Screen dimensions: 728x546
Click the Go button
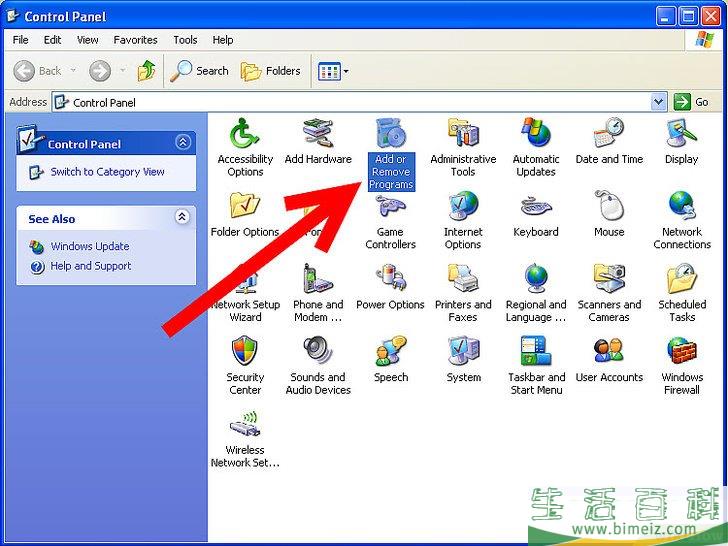[x=691, y=102]
